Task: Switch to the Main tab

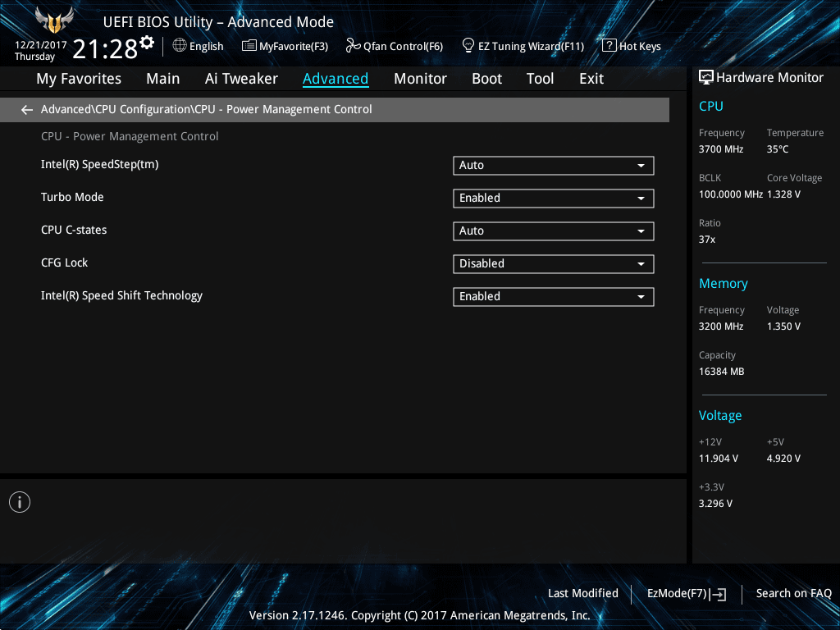Action: (163, 79)
